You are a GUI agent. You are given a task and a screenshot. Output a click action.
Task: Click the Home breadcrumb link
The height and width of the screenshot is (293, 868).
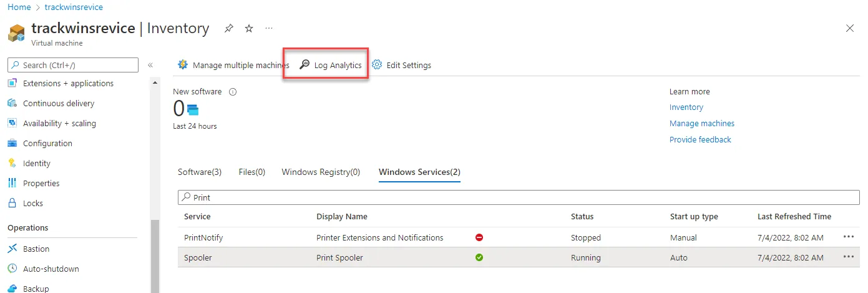19,7
